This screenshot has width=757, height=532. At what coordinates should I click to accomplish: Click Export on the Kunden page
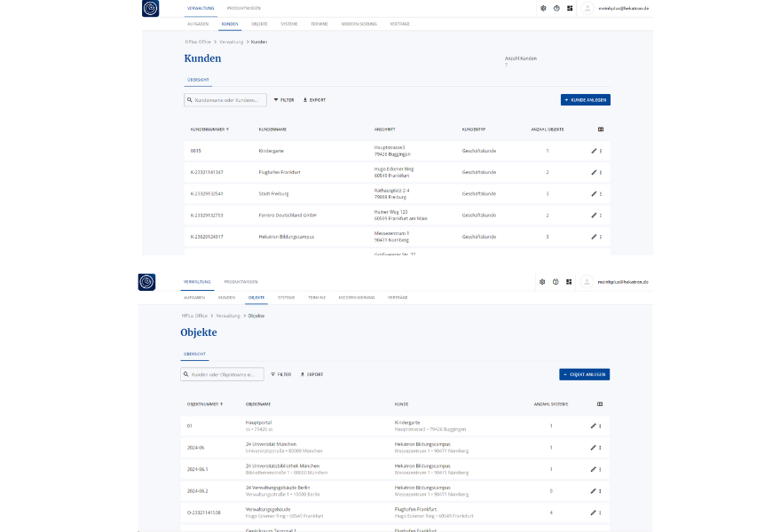tap(314, 100)
